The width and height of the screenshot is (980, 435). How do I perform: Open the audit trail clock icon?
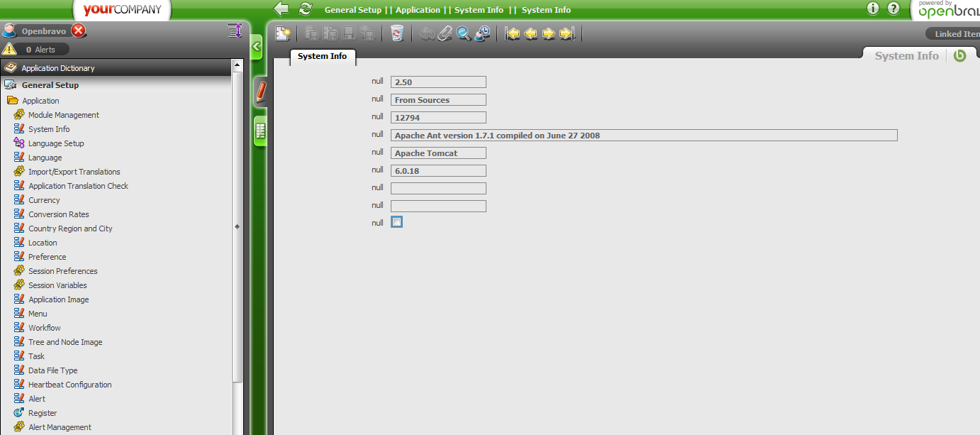(x=483, y=33)
